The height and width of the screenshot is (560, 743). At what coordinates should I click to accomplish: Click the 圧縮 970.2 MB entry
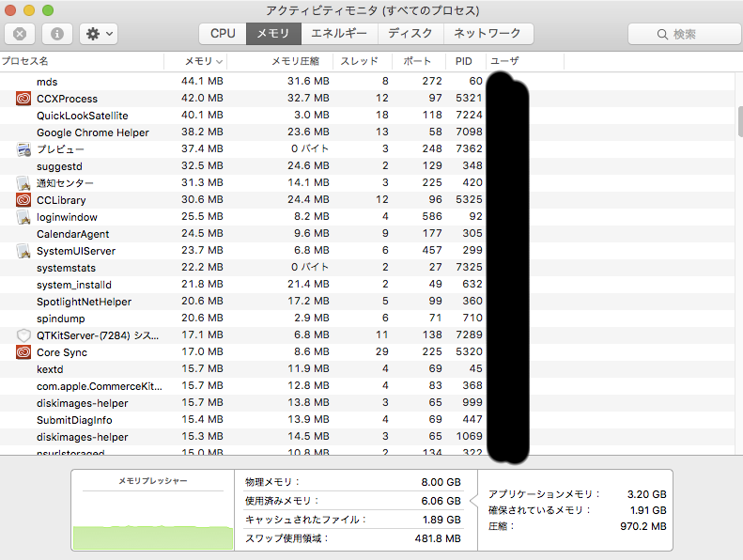(577, 526)
